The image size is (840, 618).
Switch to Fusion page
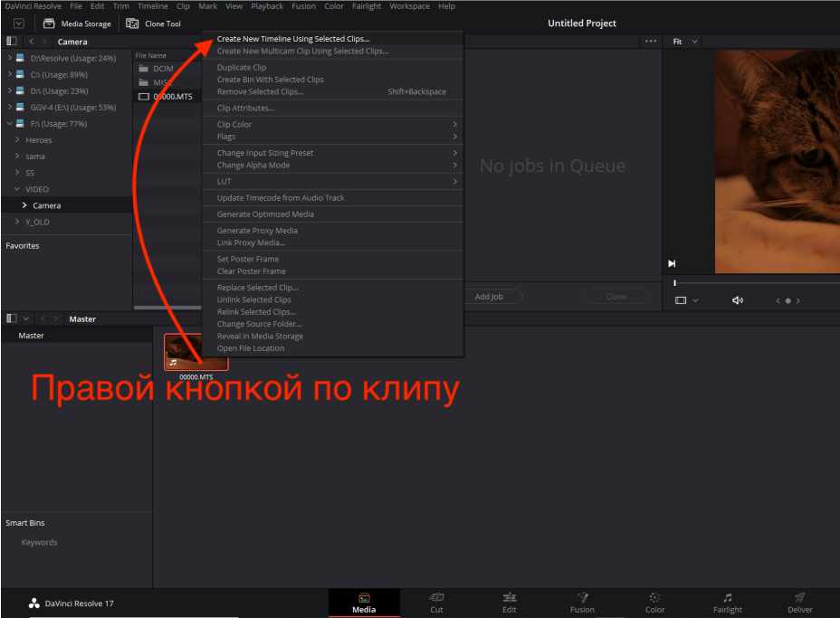pyautogui.click(x=582, y=603)
